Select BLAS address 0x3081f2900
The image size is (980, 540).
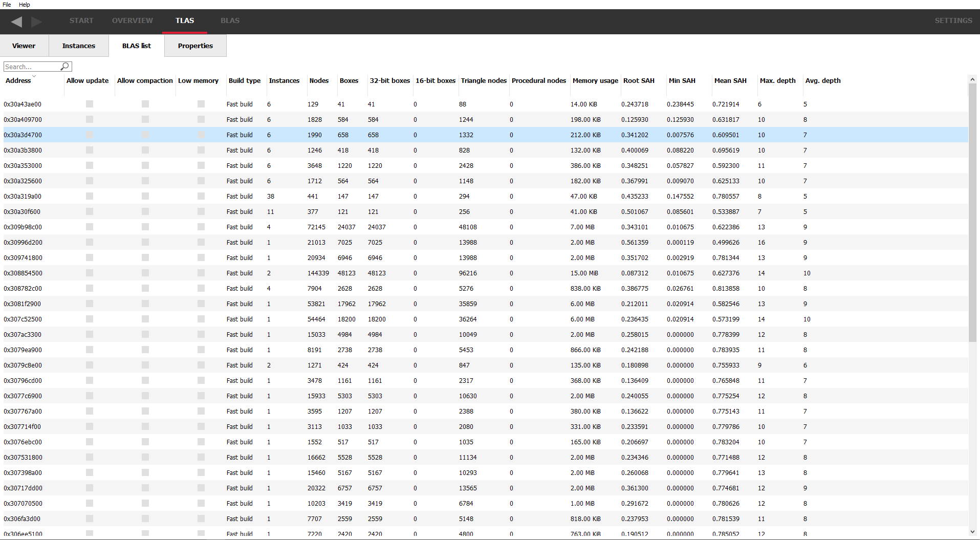pyautogui.click(x=22, y=304)
